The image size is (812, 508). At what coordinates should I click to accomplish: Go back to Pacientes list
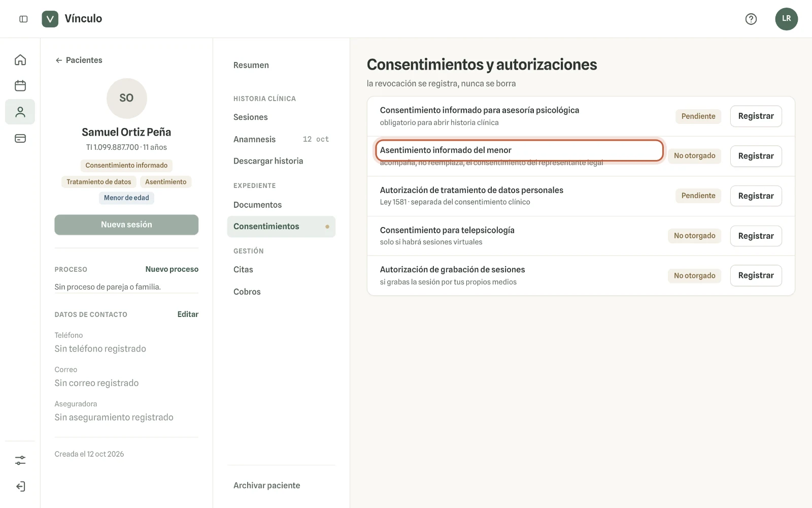(79, 60)
